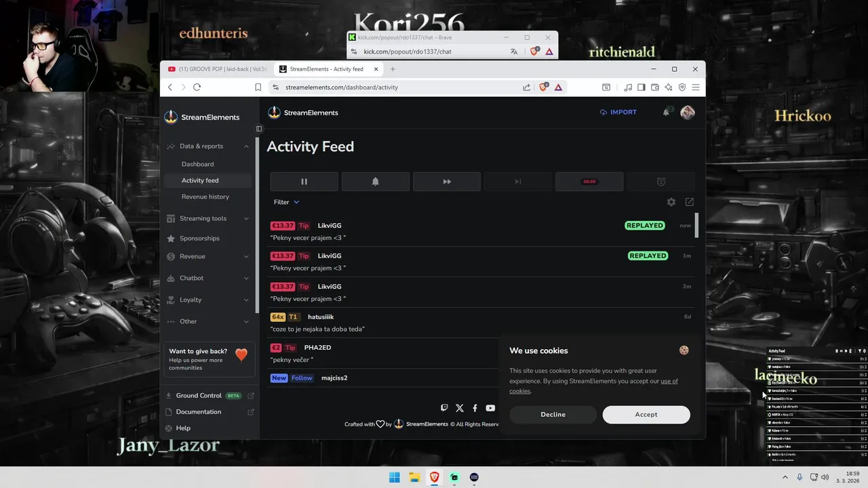This screenshot has height=488, width=868.
Task: Collapse the Data & reports section
Action: pyautogui.click(x=208, y=146)
